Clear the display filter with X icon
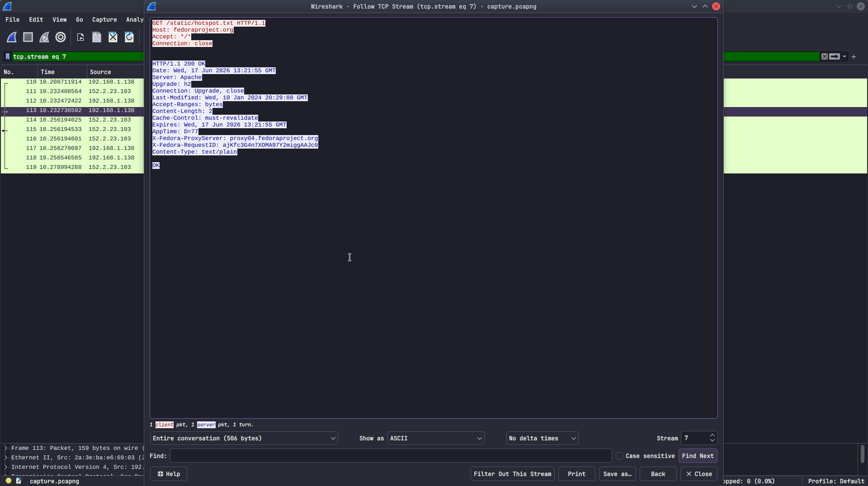The width and height of the screenshot is (868, 486). (x=825, y=56)
